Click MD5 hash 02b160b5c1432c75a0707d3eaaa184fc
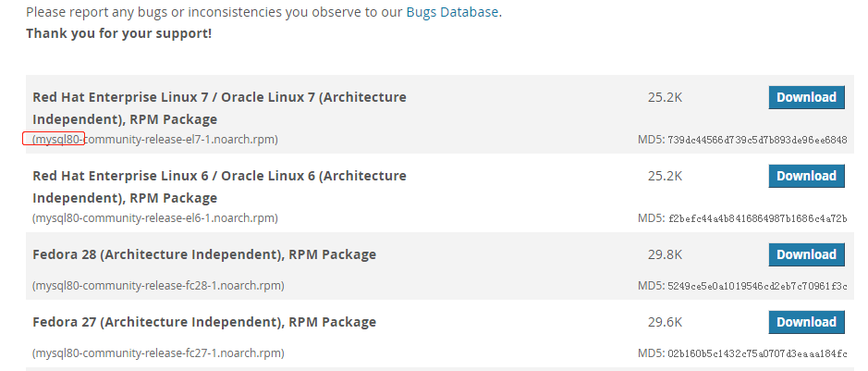This screenshot has width=868, height=371. pos(757,353)
